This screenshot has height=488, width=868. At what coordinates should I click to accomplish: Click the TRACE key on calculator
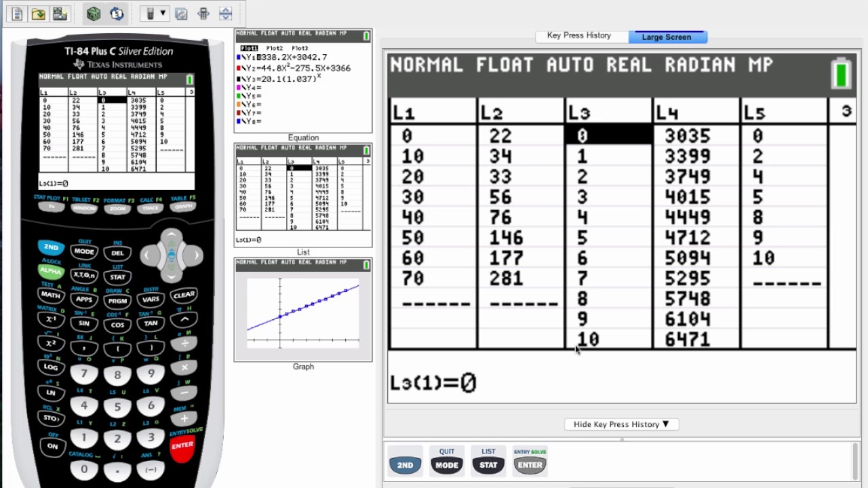point(151,208)
